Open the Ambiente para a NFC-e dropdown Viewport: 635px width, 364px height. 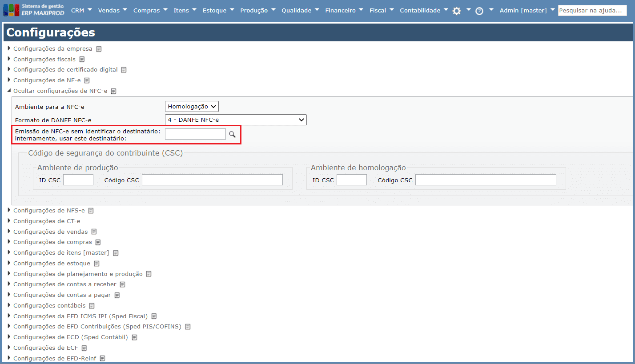tap(192, 107)
